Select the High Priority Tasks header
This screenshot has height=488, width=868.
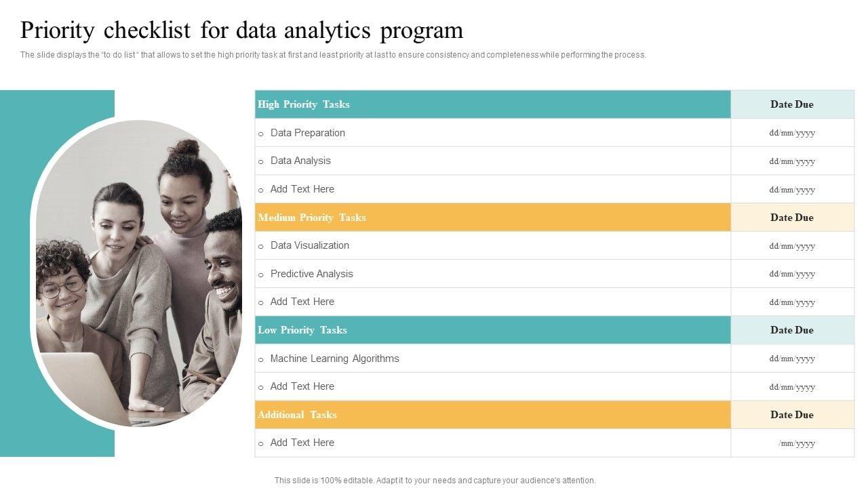coord(304,104)
